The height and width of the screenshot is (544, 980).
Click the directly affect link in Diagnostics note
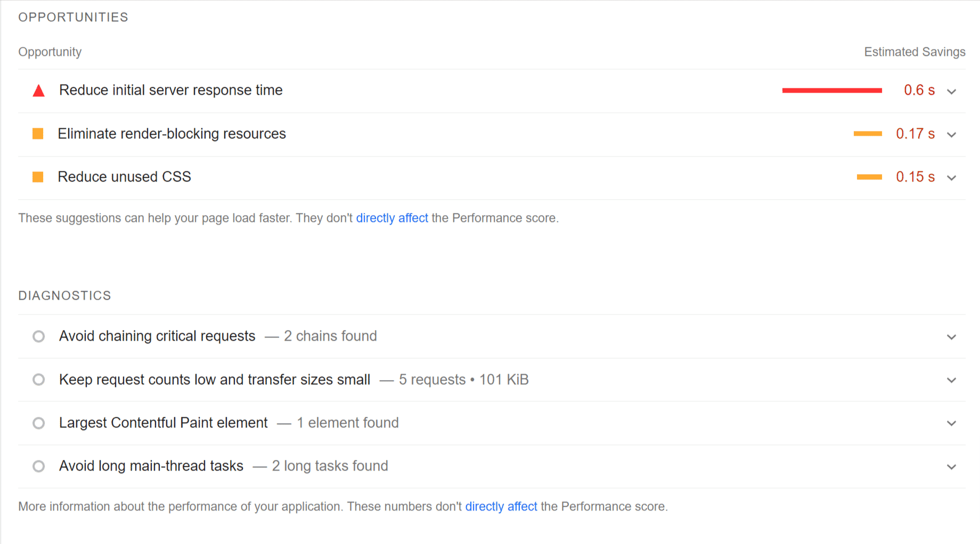tap(501, 506)
